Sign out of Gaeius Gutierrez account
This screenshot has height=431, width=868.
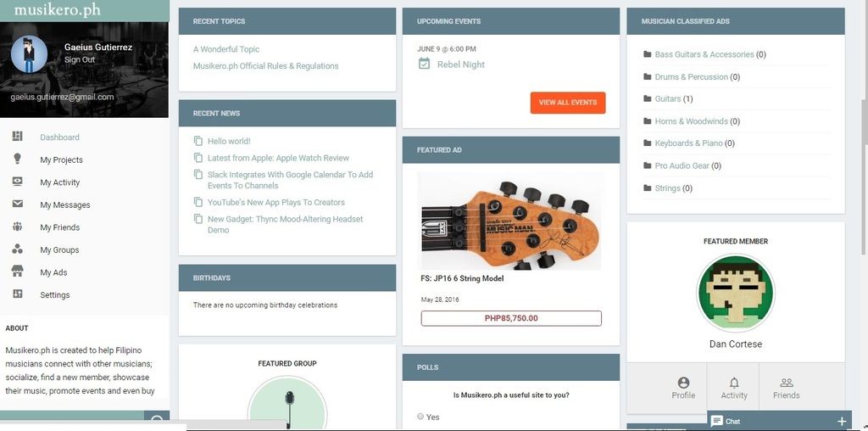pyautogui.click(x=79, y=60)
